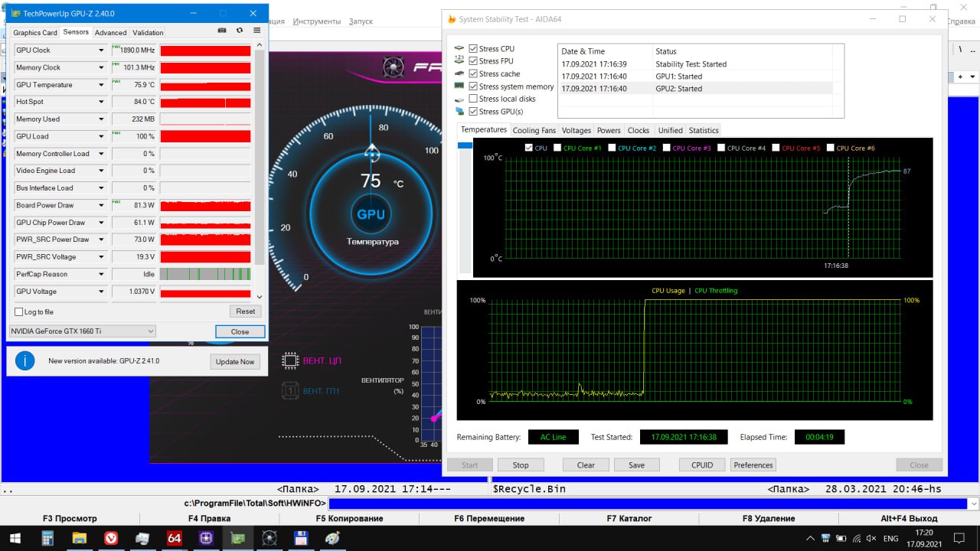
Task: Uncheck the Stress FPU checkbox
Action: click(x=473, y=61)
